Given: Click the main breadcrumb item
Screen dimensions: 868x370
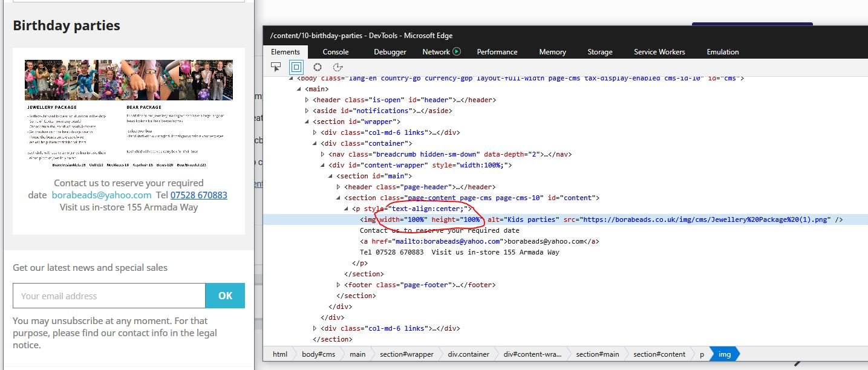Looking at the screenshot, I should coord(357,354).
